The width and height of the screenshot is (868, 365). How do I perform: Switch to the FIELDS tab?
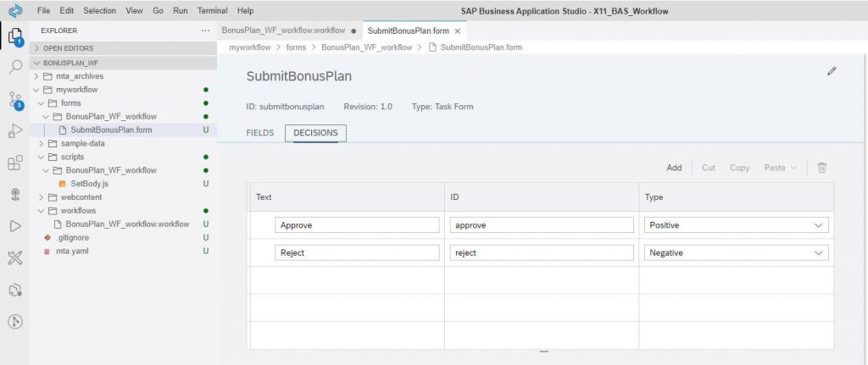(260, 133)
